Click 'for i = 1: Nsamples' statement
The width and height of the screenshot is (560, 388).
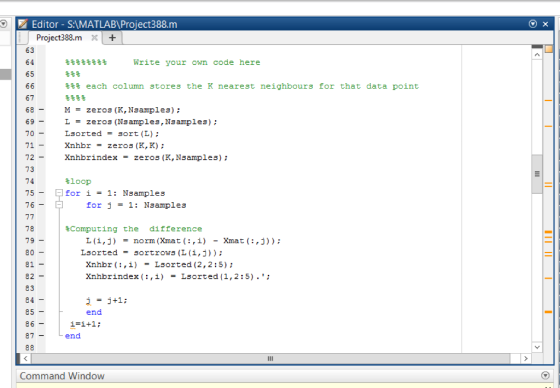click(115, 193)
